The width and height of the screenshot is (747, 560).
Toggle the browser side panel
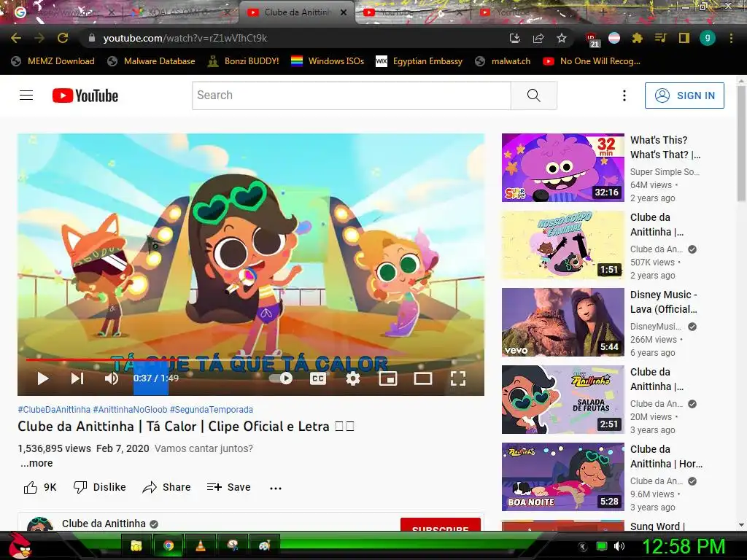(x=684, y=38)
